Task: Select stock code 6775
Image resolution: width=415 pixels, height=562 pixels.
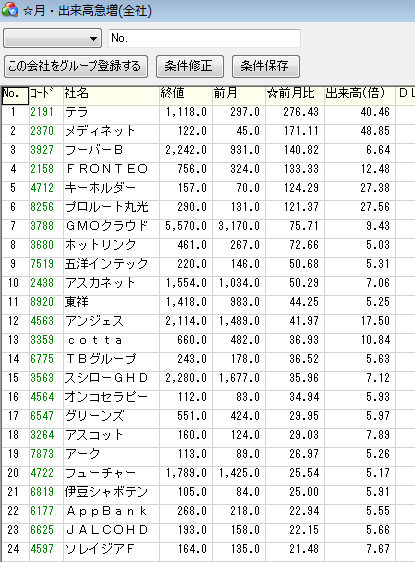Action: (42, 359)
